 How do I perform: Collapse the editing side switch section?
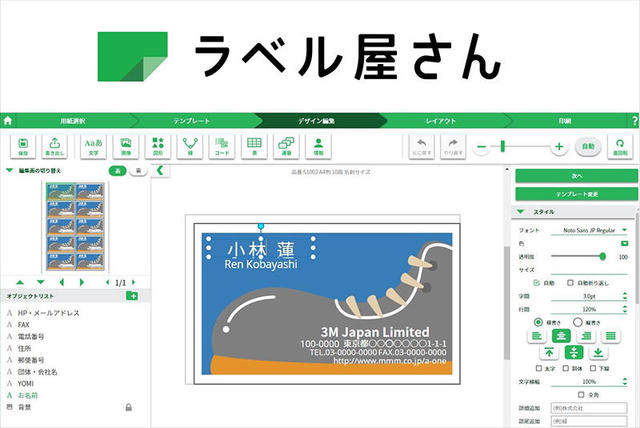point(9,170)
